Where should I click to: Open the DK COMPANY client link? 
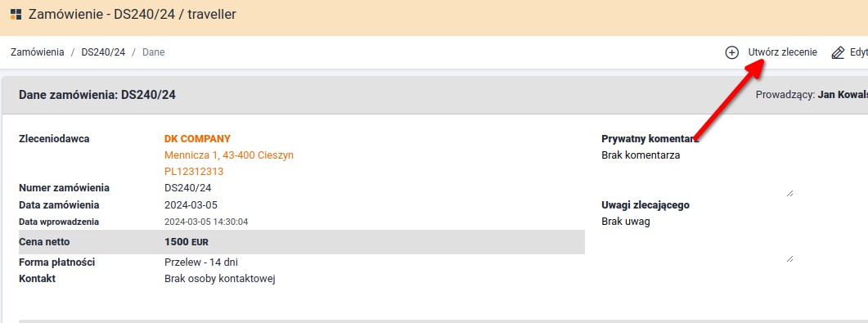(x=198, y=139)
